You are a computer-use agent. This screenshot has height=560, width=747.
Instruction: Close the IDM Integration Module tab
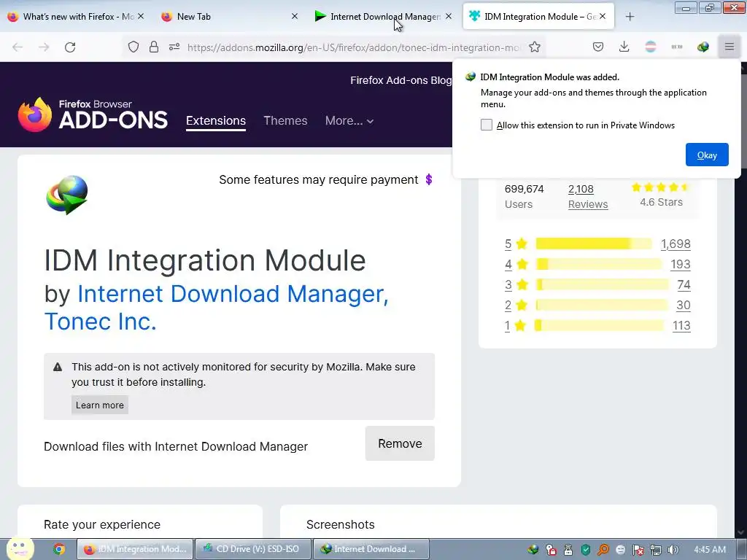coord(603,16)
